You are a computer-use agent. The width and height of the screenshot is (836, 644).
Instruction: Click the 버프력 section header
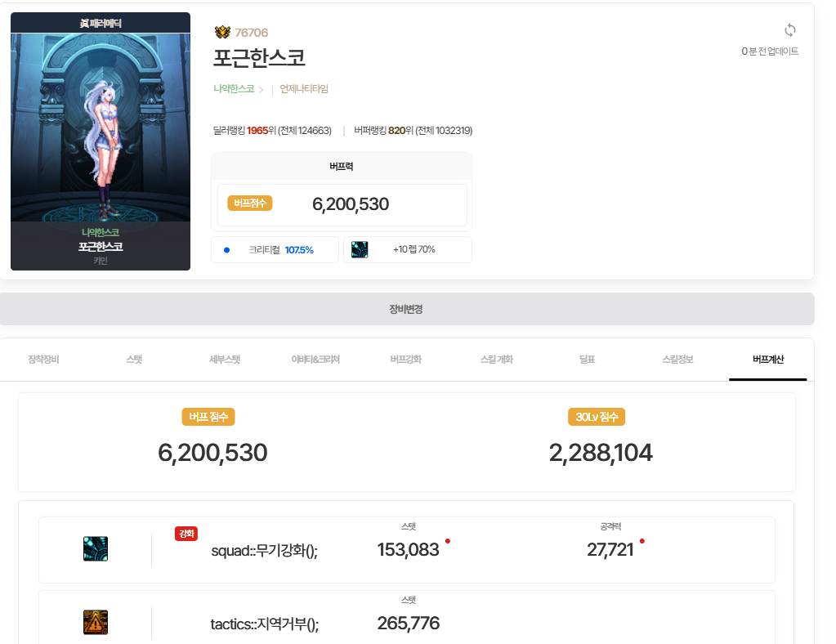point(342,167)
